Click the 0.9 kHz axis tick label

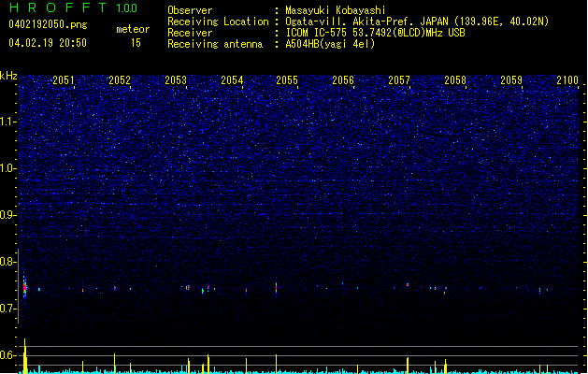click(8, 215)
